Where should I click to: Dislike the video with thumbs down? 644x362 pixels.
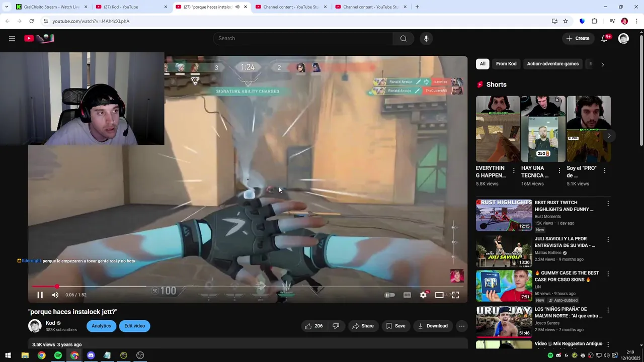click(336, 326)
